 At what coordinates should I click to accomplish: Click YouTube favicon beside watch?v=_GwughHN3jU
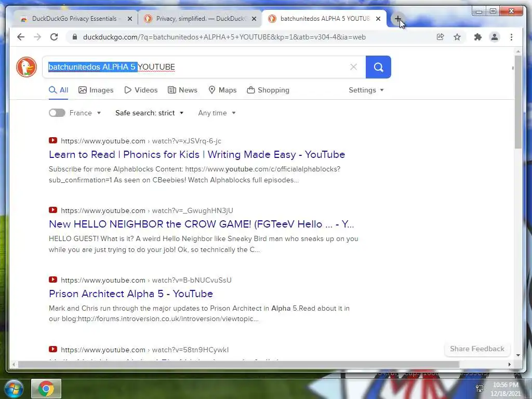pos(53,210)
